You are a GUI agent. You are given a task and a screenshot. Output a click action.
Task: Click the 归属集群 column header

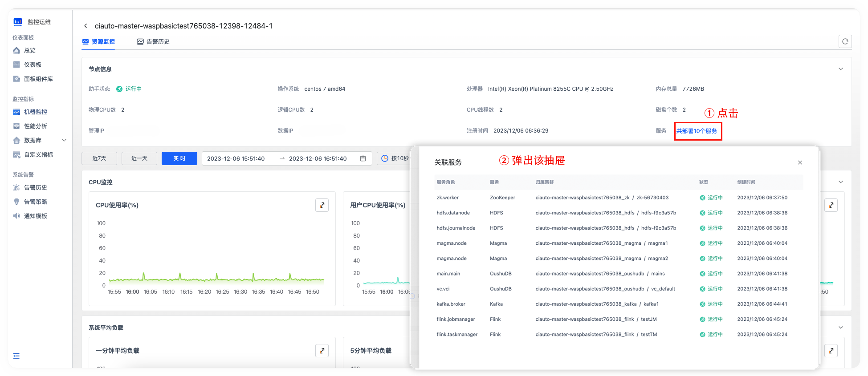pyautogui.click(x=545, y=182)
